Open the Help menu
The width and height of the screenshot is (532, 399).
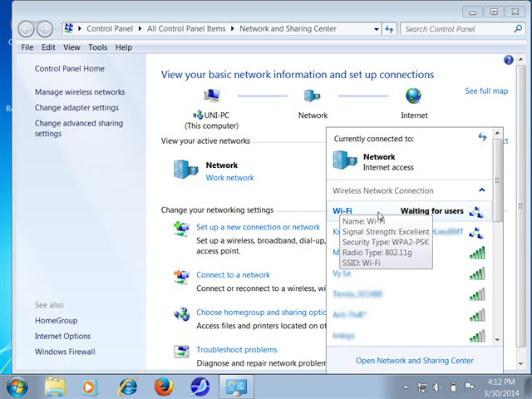[124, 47]
